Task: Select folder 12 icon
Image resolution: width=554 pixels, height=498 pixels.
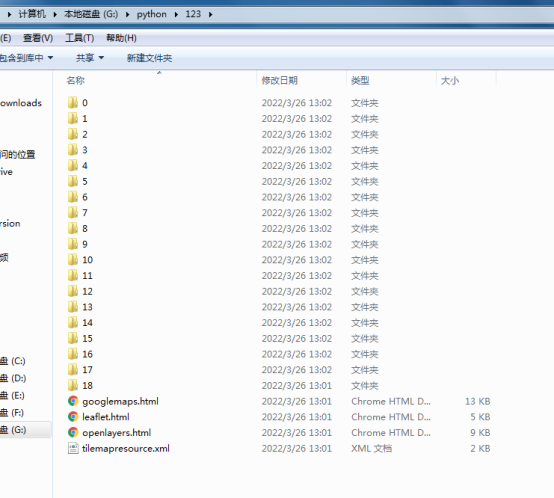Action: point(73,291)
